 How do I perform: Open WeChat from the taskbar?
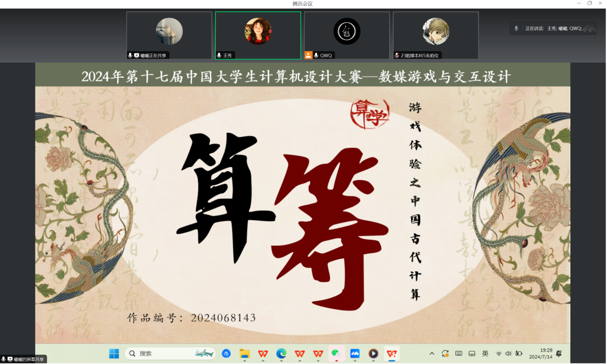click(336, 354)
